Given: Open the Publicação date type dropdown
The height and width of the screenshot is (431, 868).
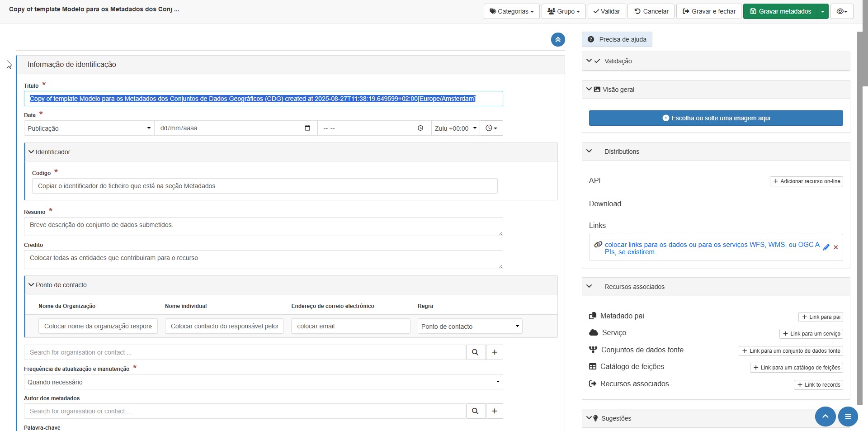Looking at the screenshot, I should click(x=89, y=128).
